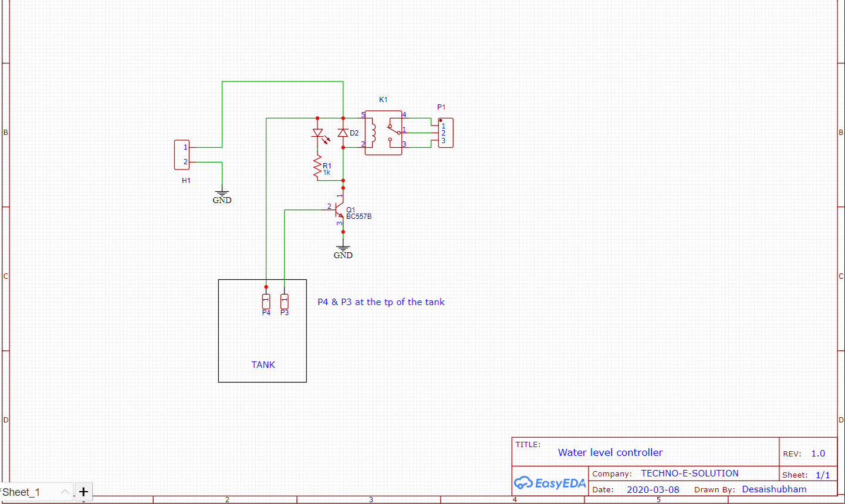This screenshot has height=504, width=845.
Task: Click the plus button to add a sheet
Action: tap(83, 492)
